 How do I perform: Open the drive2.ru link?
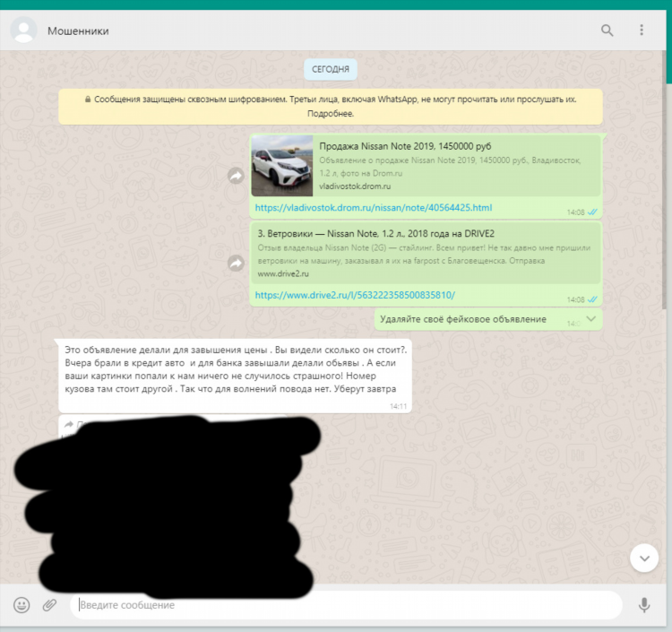355,295
